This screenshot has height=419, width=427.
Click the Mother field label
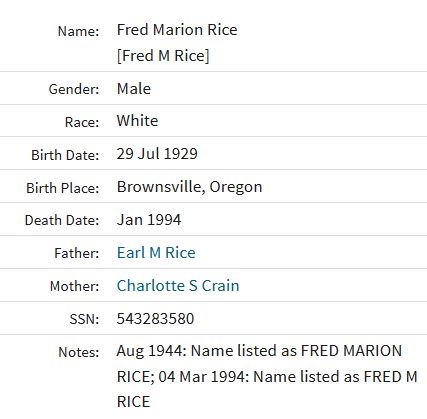click(75, 286)
